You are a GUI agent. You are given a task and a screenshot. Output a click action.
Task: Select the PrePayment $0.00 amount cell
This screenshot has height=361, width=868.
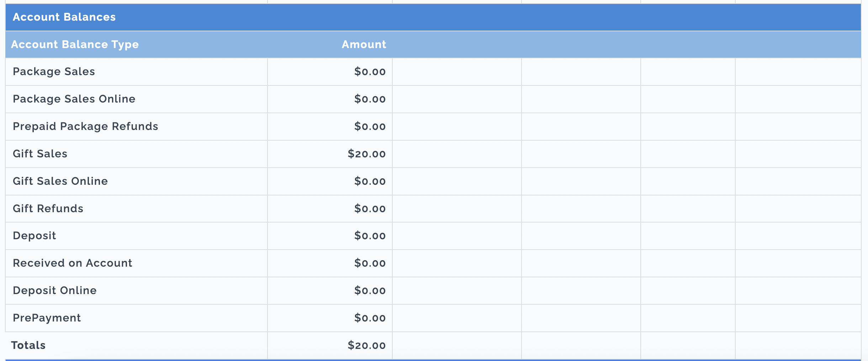coord(330,318)
